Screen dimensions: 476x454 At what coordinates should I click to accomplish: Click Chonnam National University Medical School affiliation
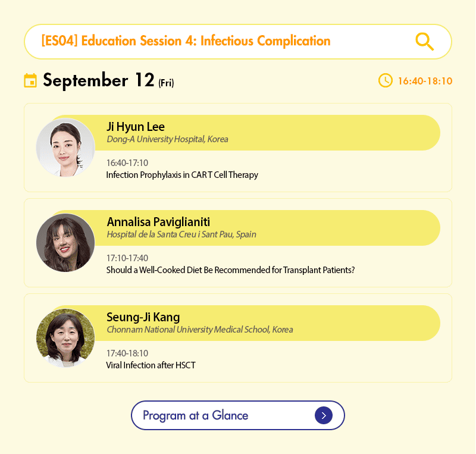click(x=199, y=330)
